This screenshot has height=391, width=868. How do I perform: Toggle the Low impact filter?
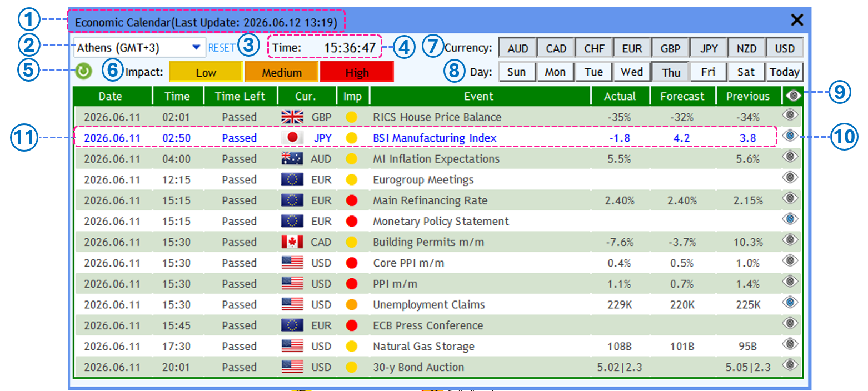(x=206, y=72)
